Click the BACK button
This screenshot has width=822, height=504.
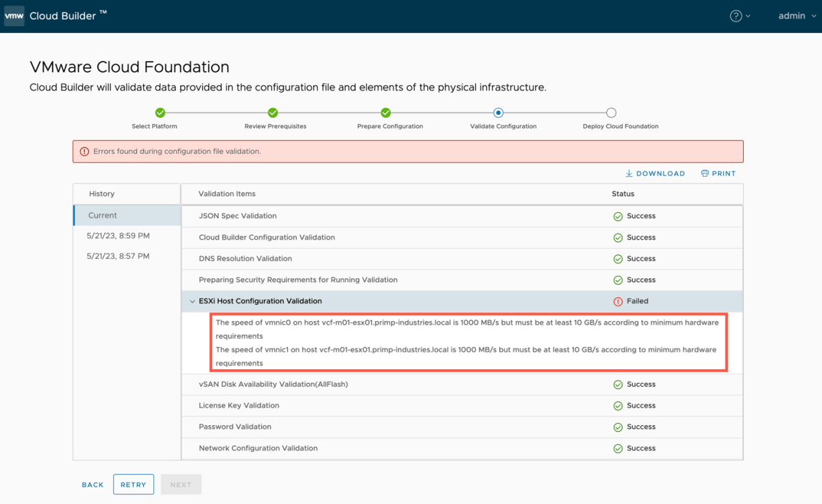[92, 485]
